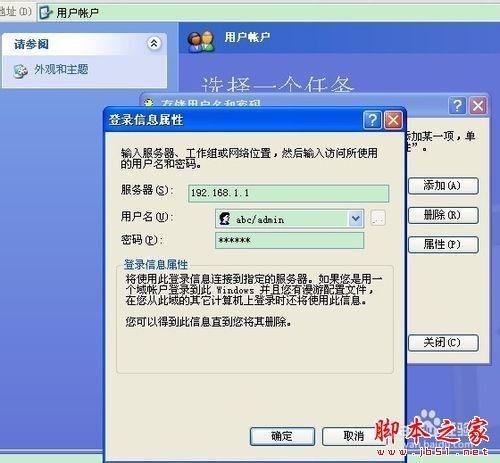
Task: Click the password field with asterisks
Action: point(289,241)
